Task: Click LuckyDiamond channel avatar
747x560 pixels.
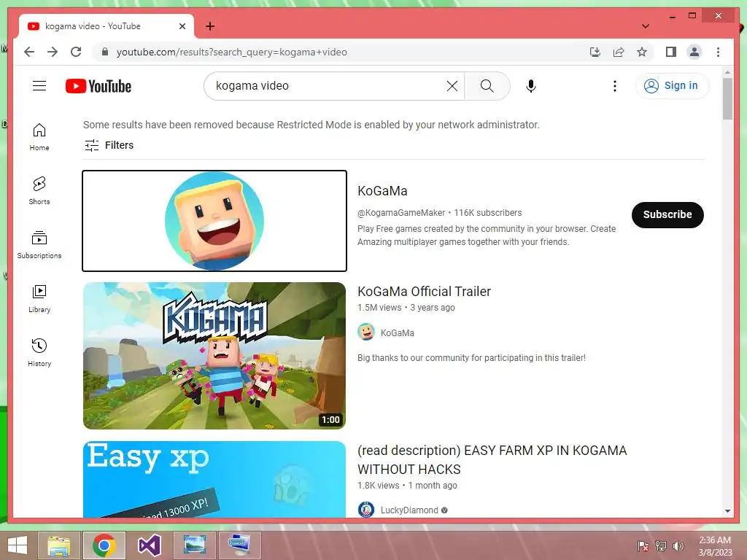Action: tap(366, 510)
